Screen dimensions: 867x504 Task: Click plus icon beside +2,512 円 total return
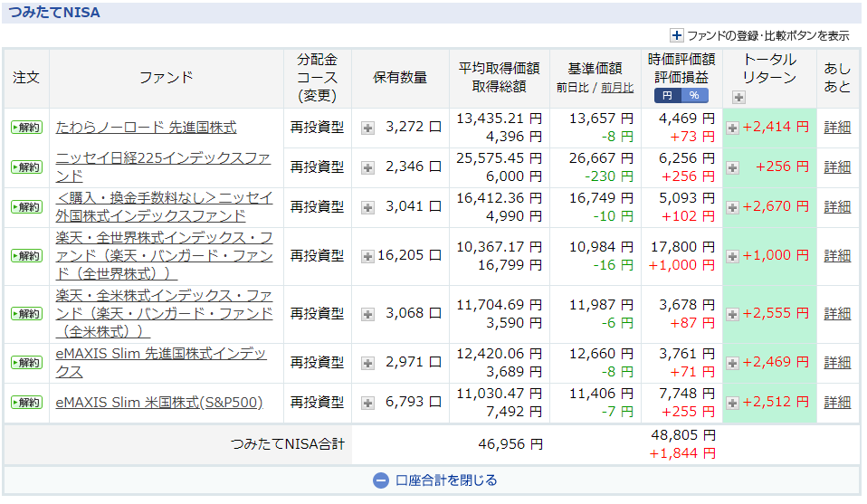[x=732, y=403]
